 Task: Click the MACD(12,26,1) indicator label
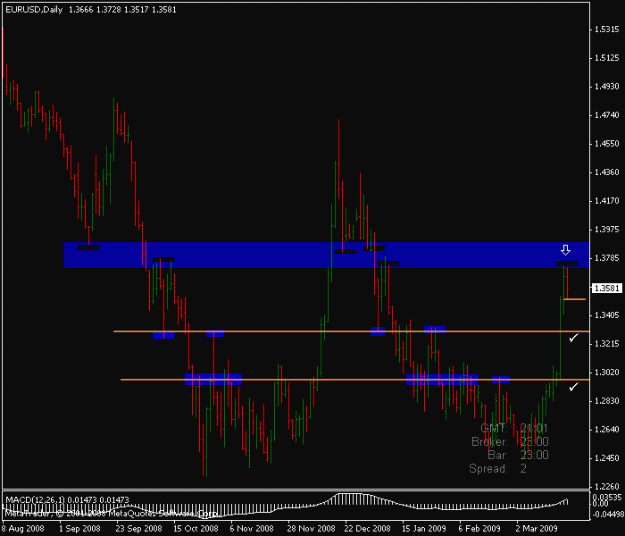tap(35, 499)
